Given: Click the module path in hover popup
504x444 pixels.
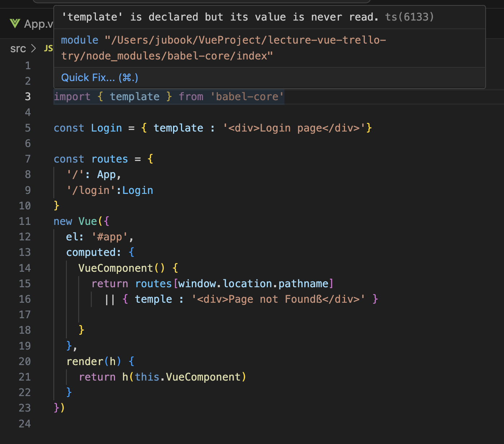Looking at the screenshot, I should 224,48.
